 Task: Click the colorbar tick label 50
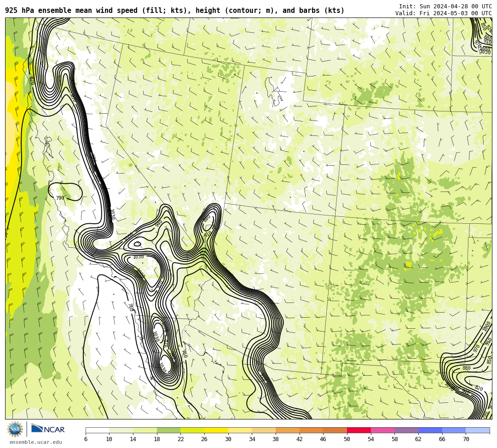point(347,439)
